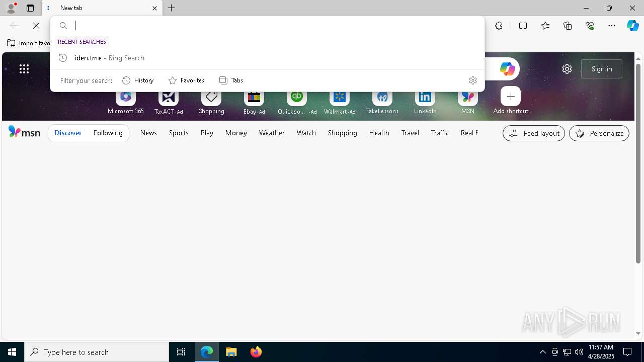644x362 pixels.
Task: Open address bar search settings gear
Action: 473,80
